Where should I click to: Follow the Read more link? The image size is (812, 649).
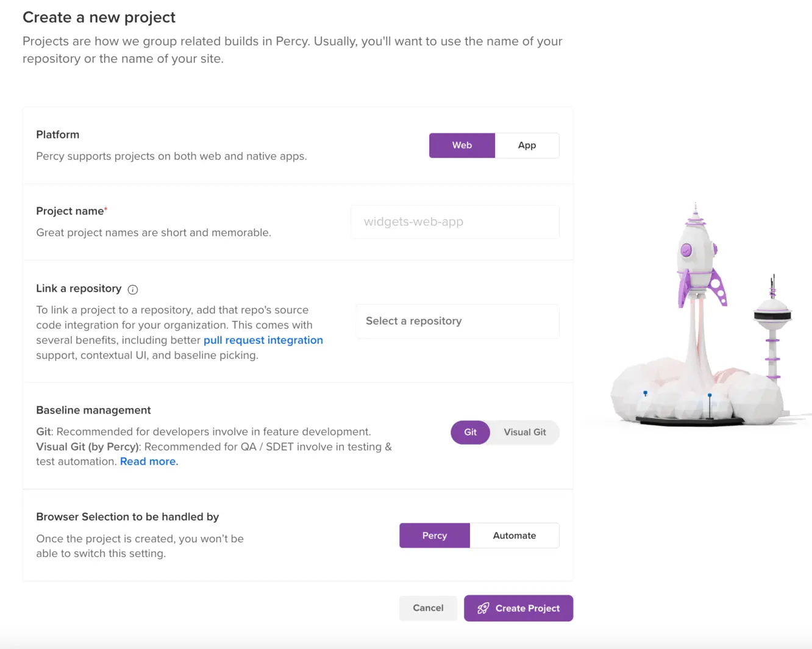(x=149, y=462)
